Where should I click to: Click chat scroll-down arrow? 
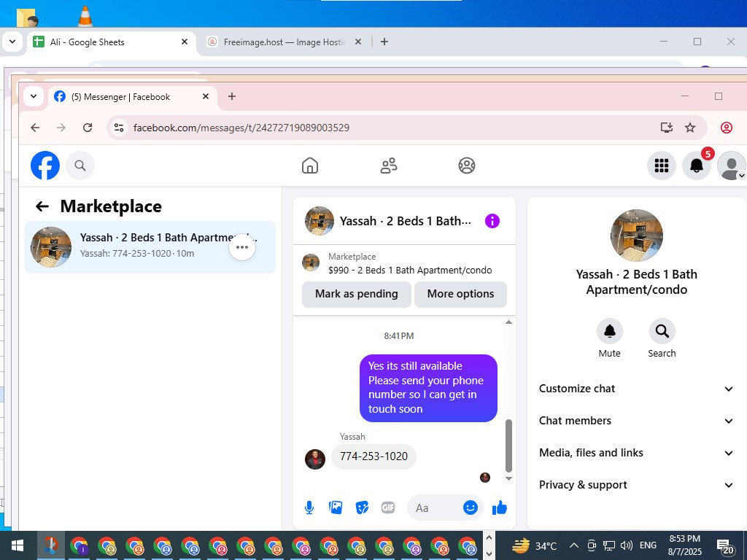508,478
